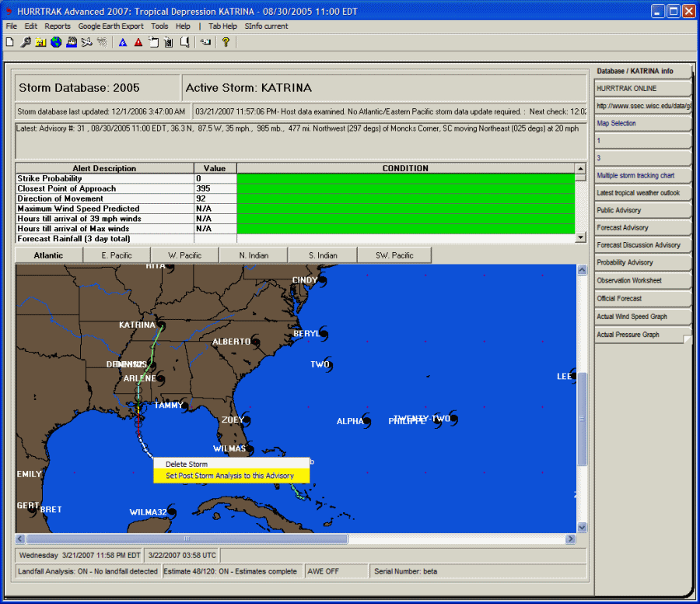
Task: Open the ssec.wisc.edu URL link
Action: (643, 106)
